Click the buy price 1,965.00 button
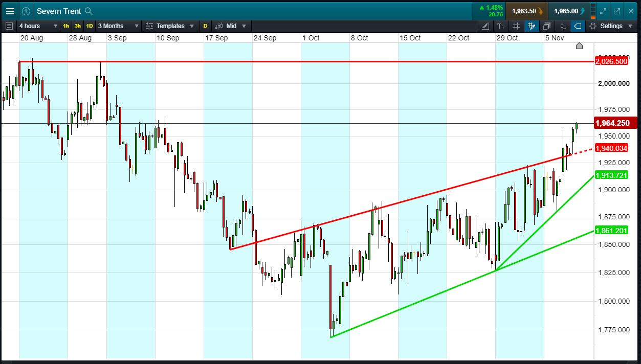 click(x=568, y=11)
